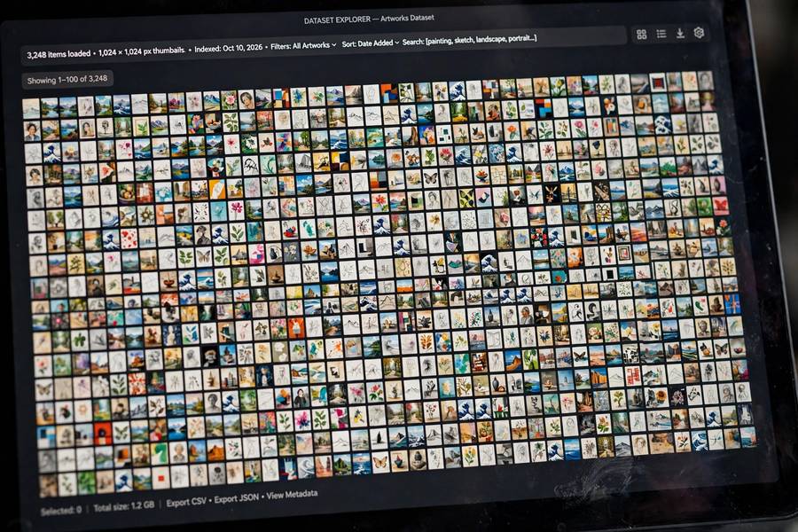Image resolution: width=798 pixels, height=532 pixels.
Task: Select the last thumbnail of the top grid row
Action: click(x=706, y=81)
